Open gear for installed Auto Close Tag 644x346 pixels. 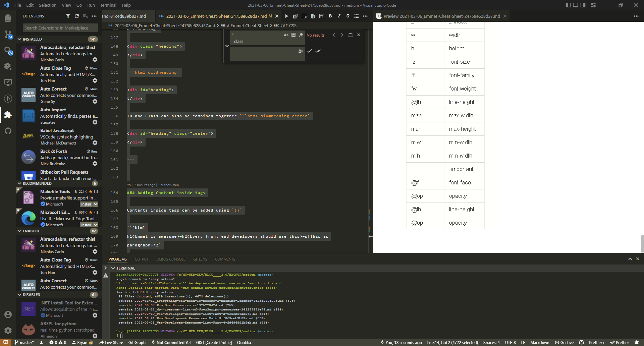[95, 80]
